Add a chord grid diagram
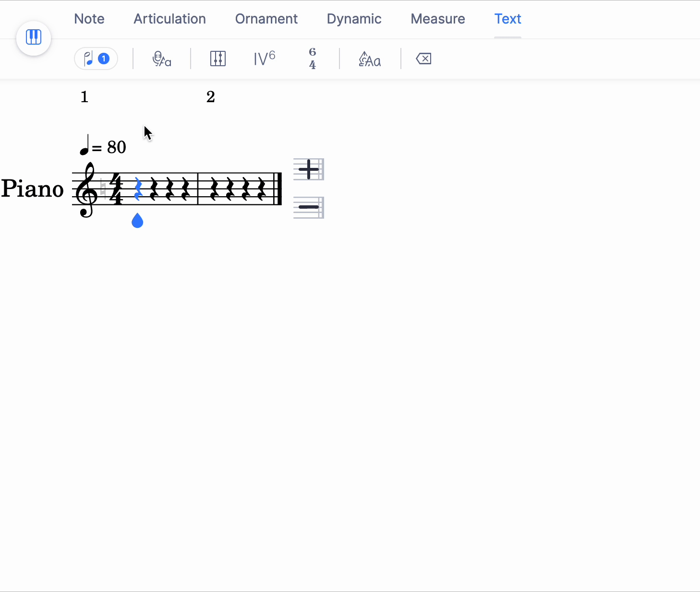Screen dimensions: 700x592 218,59
